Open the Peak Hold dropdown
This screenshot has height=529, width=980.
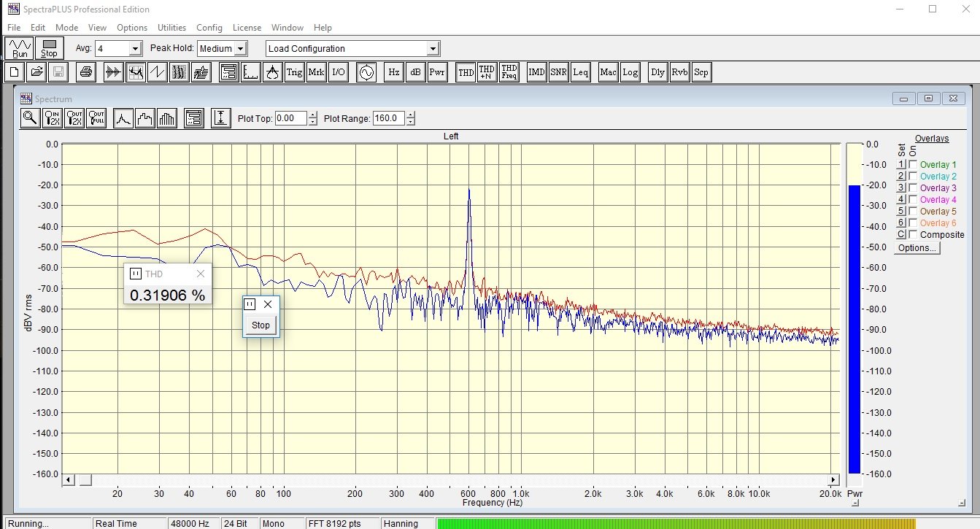(x=241, y=49)
